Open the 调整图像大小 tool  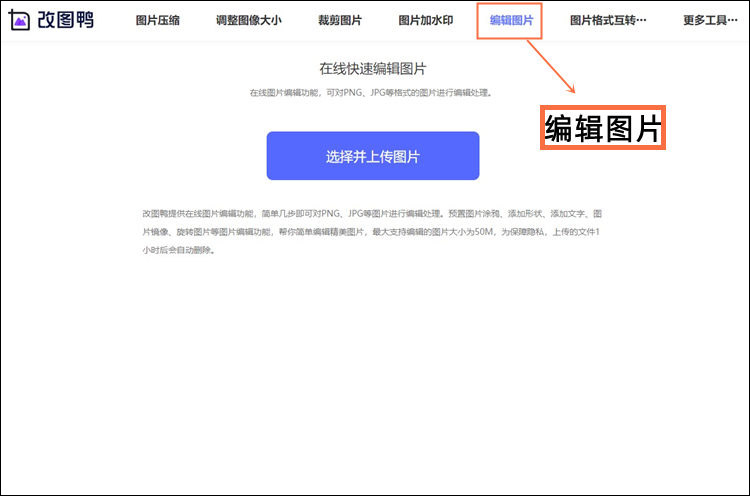[249, 21]
